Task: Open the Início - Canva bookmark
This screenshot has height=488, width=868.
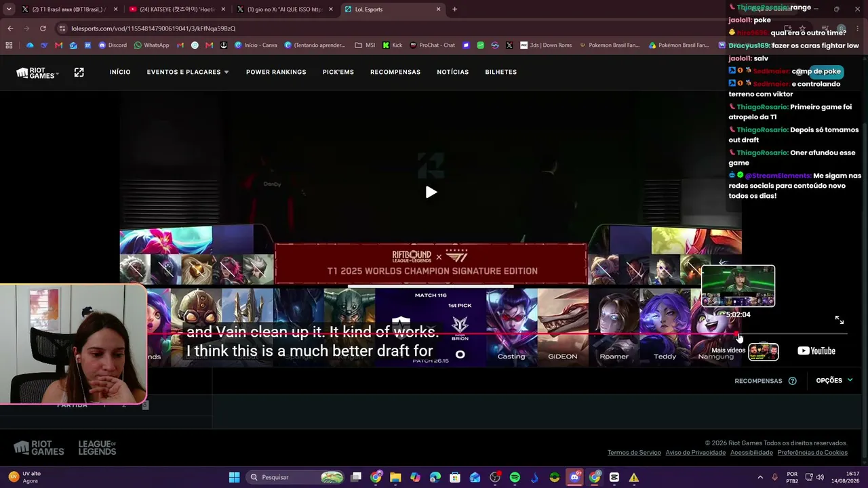Action: tap(256, 45)
